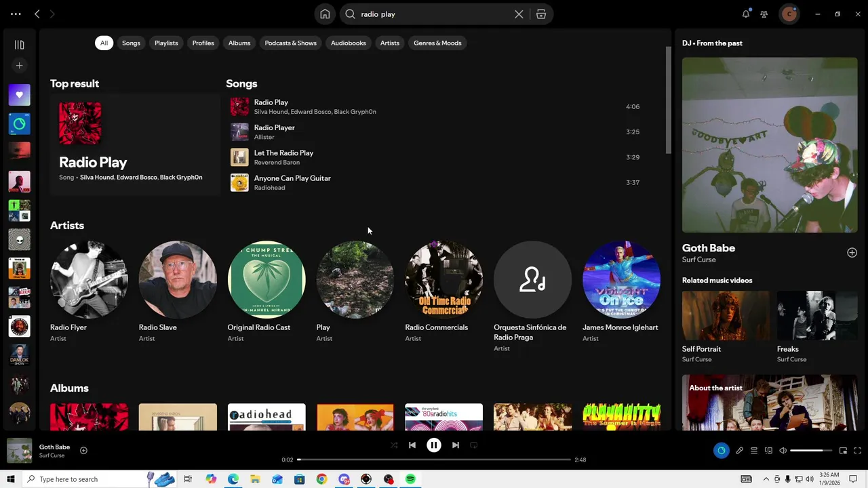Open Radio Flyer artist profile
Screen dimensions: 868x488
point(89,292)
